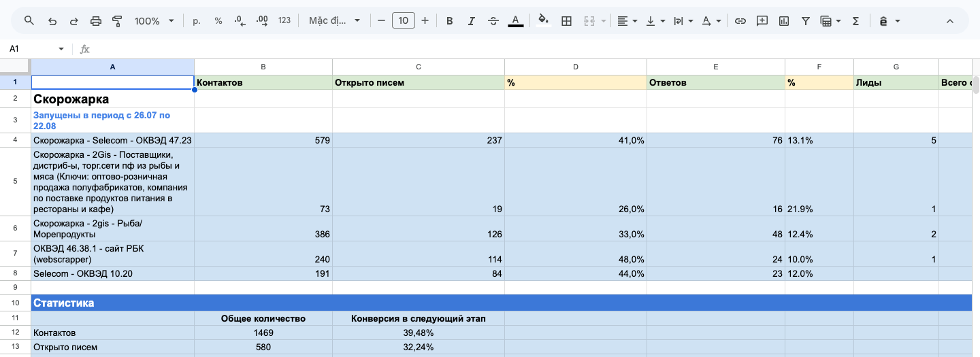Select the Контактов header cell
The image size is (980, 357).
[263, 82]
